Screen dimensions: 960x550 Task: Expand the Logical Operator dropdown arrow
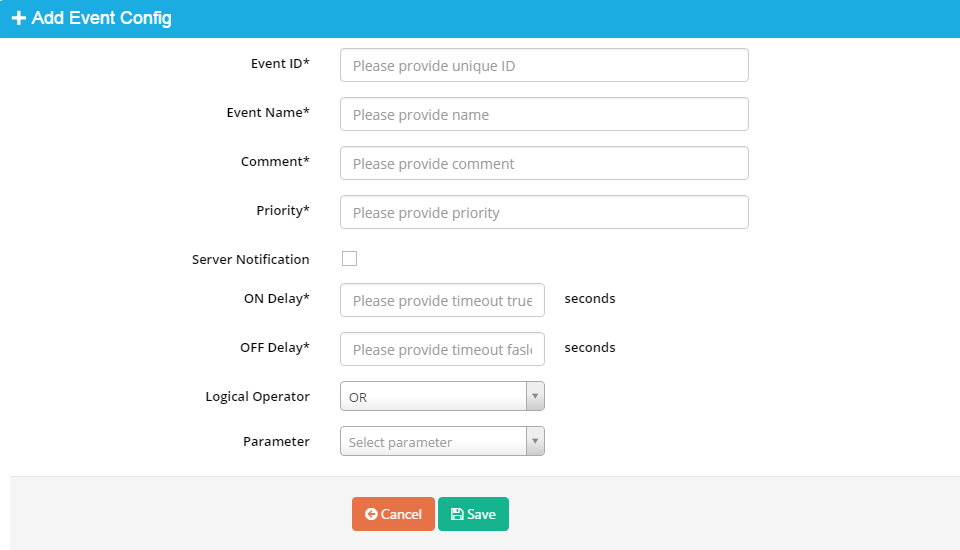click(535, 396)
